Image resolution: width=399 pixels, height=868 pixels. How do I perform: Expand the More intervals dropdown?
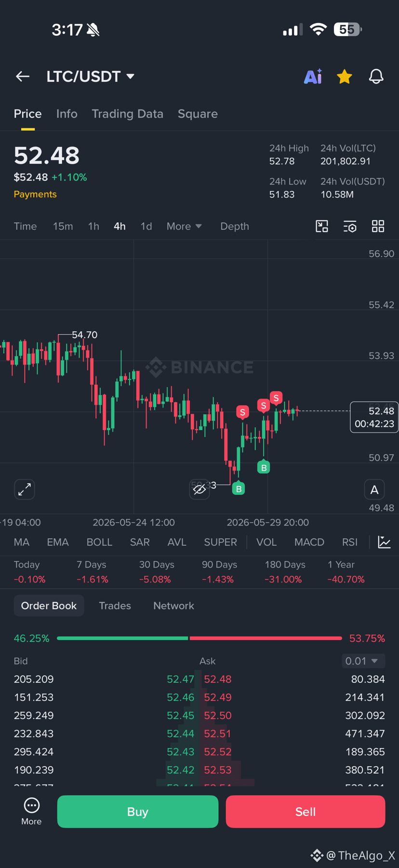point(184,226)
